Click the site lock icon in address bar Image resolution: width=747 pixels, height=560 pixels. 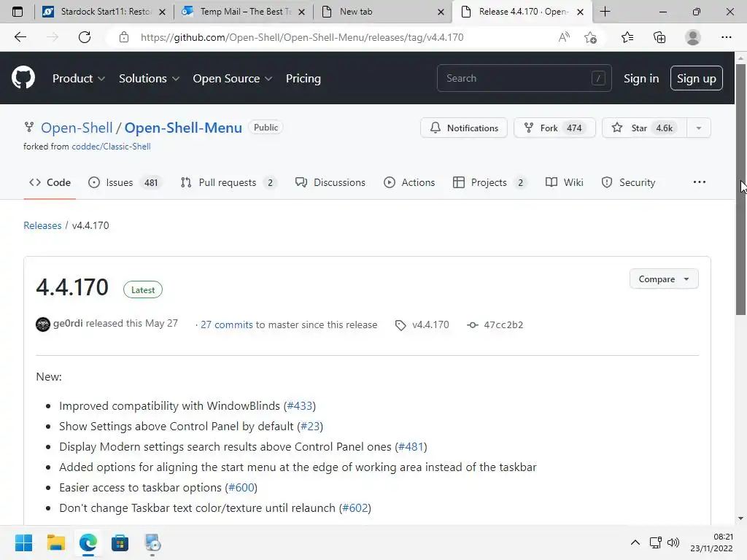point(124,37)
